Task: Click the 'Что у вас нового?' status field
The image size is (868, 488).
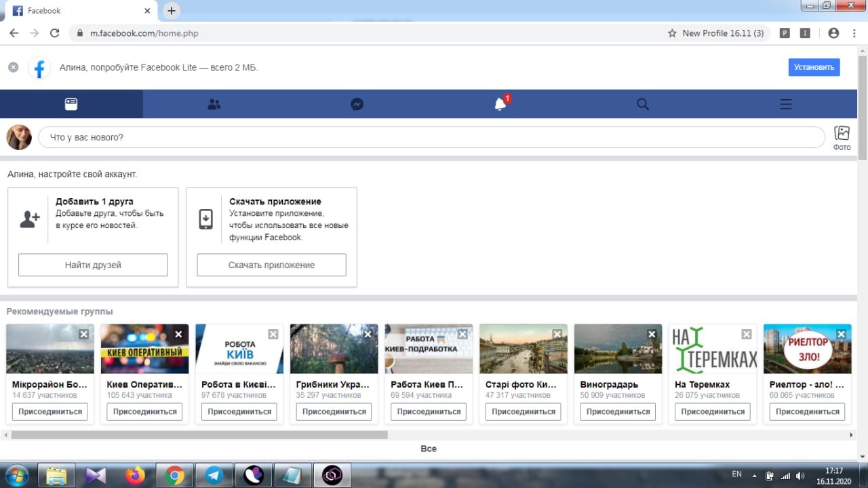Action: coord(431,137)
